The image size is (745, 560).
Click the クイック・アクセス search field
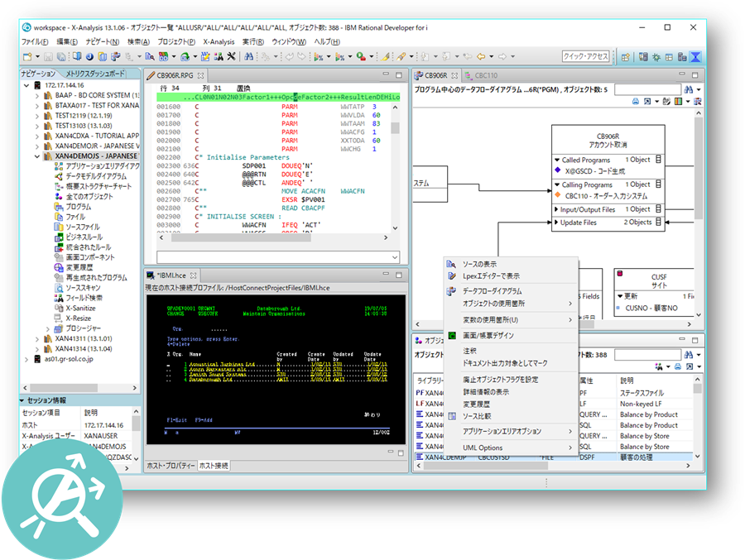[x=585, y=56]
